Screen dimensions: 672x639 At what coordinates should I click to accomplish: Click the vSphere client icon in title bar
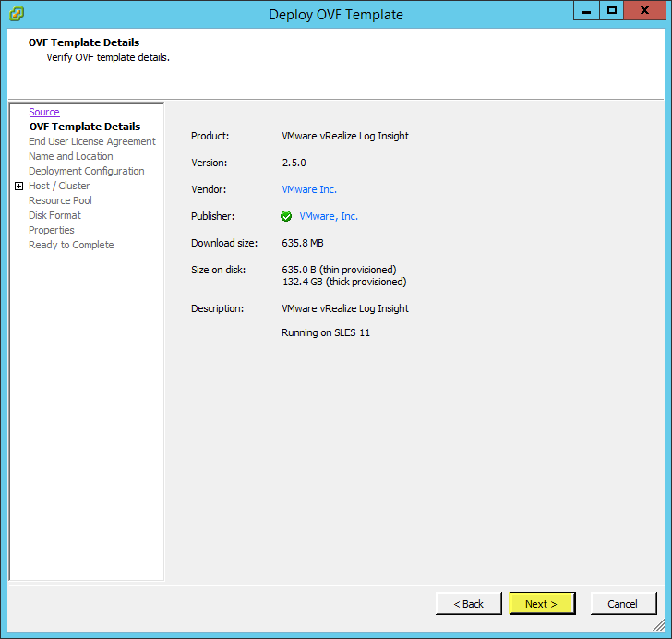pos(17,14)
